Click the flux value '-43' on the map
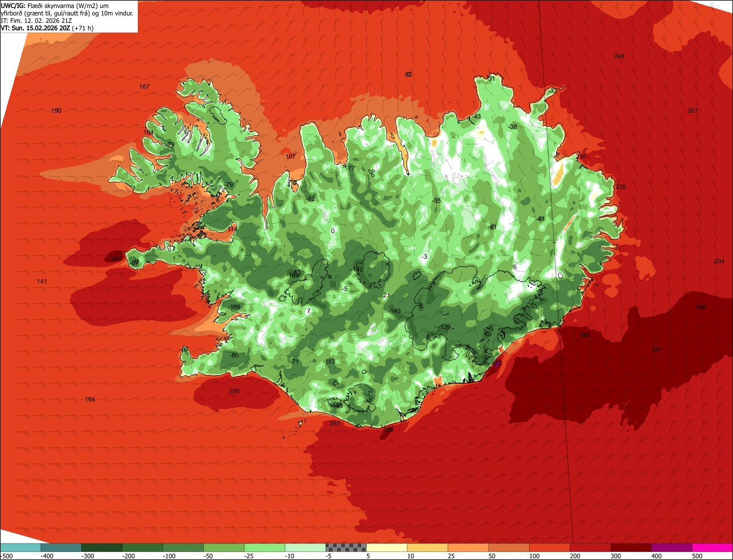The image size is (733, 560). click(x=476, y=116)
